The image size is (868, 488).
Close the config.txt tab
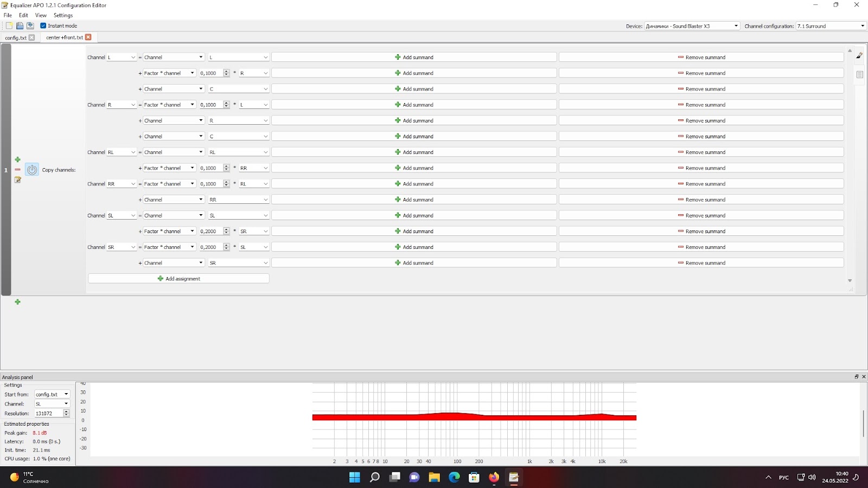coord(31,37)
